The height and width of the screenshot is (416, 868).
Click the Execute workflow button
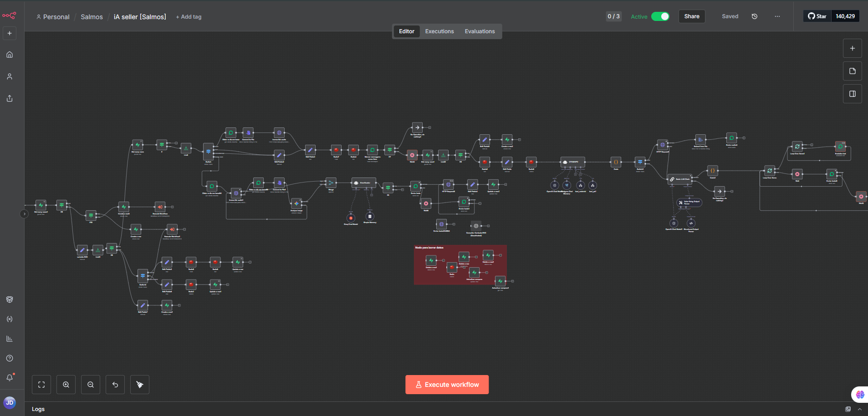click(x=447, y=385)
